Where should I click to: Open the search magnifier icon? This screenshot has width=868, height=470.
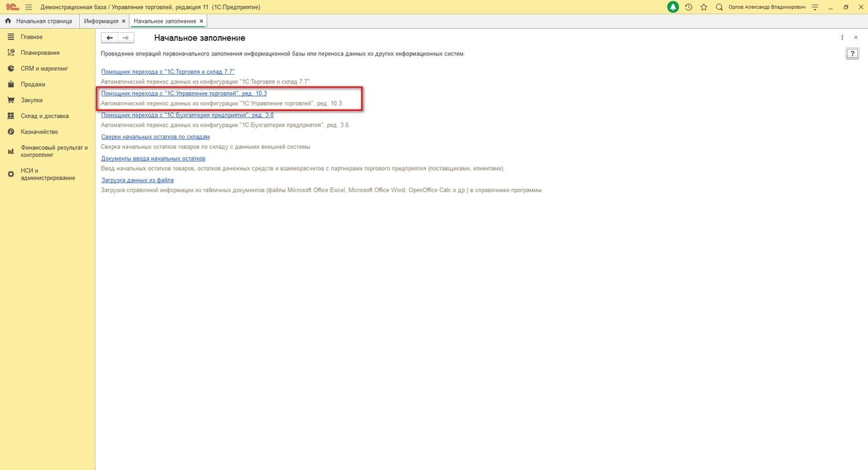pos(719,7)
